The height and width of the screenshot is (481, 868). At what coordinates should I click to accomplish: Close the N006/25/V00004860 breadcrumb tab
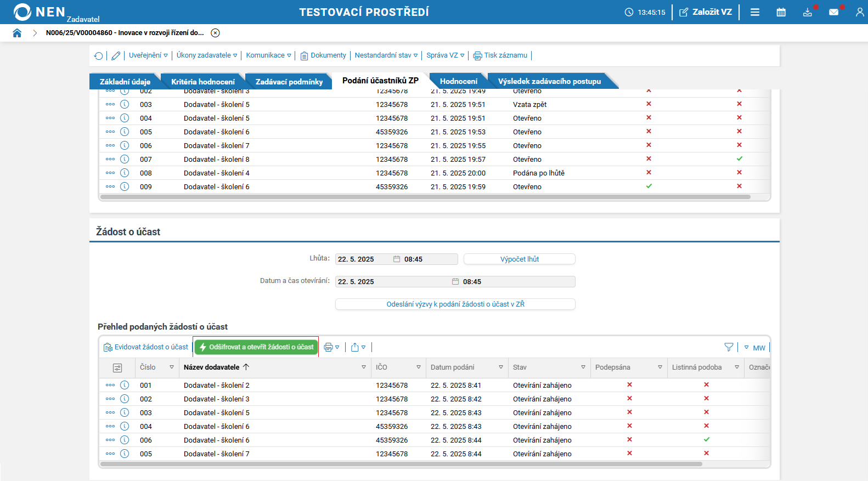click(216, 33)
